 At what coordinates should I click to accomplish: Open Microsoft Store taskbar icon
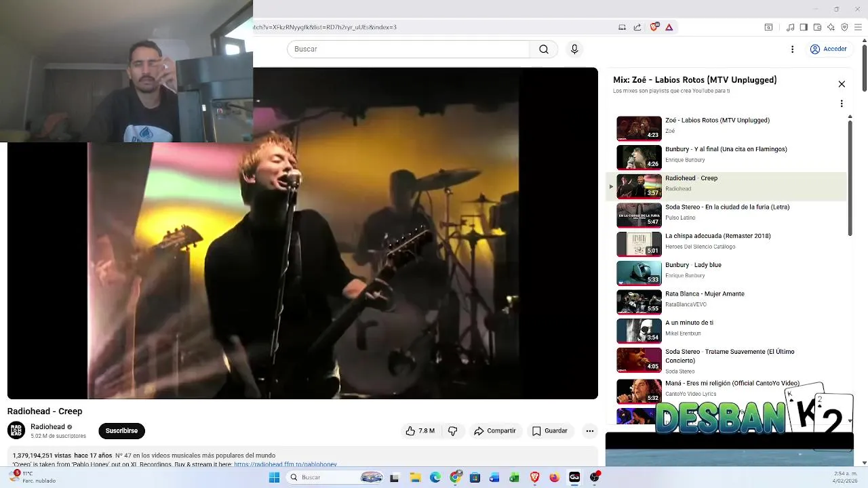pos(475,477)
